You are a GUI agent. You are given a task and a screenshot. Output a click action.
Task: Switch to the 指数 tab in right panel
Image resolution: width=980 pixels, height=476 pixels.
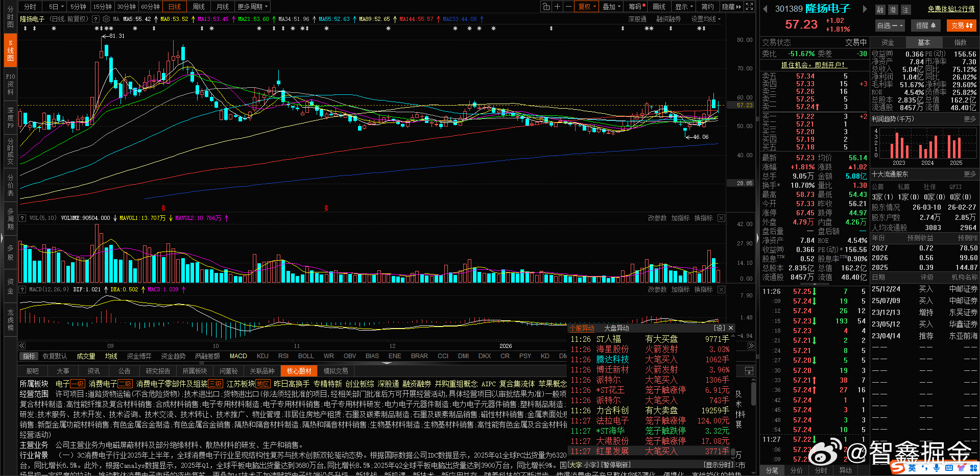click(x=960, y=42)
